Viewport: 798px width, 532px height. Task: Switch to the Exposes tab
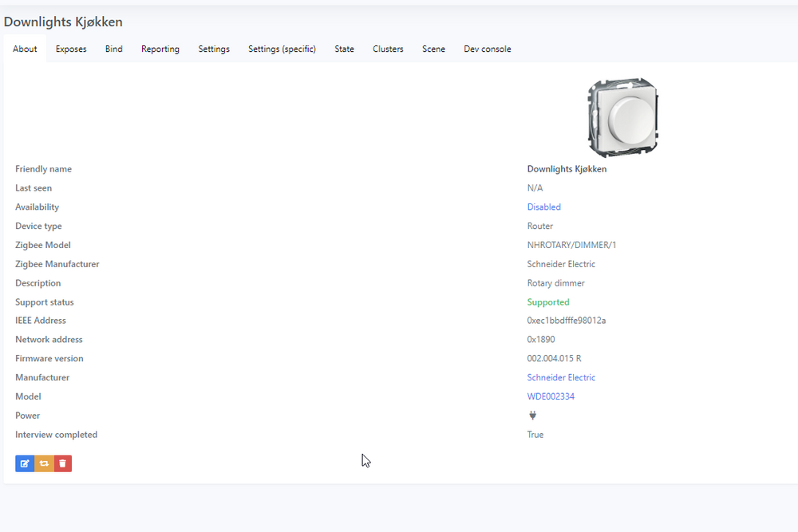pyautogui.click(x=71, y=49)
